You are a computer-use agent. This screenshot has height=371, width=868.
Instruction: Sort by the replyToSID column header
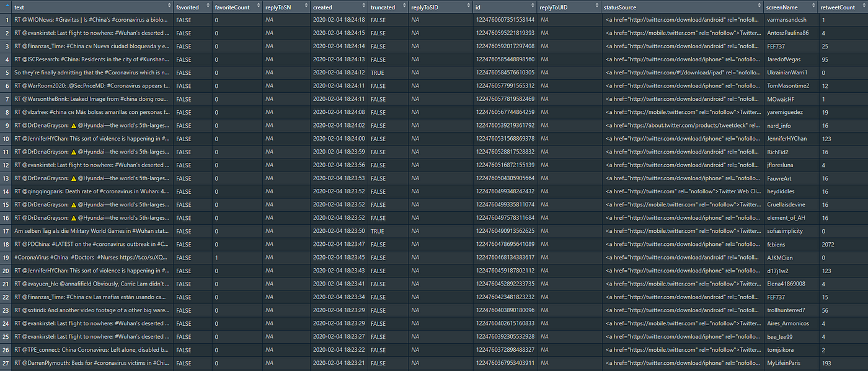[x=441, y=7]
